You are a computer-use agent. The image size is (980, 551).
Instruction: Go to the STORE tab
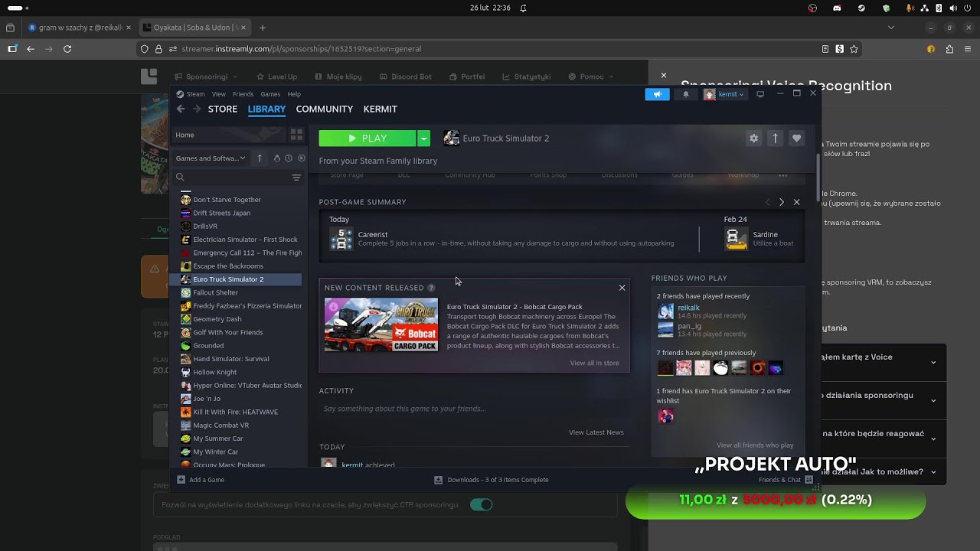223,109
